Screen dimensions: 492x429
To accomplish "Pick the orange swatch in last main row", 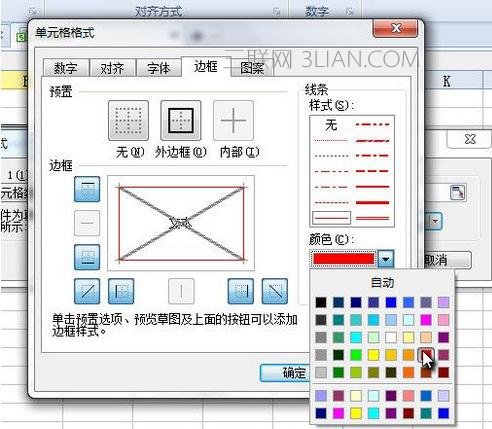I will [x=409, y=372].
